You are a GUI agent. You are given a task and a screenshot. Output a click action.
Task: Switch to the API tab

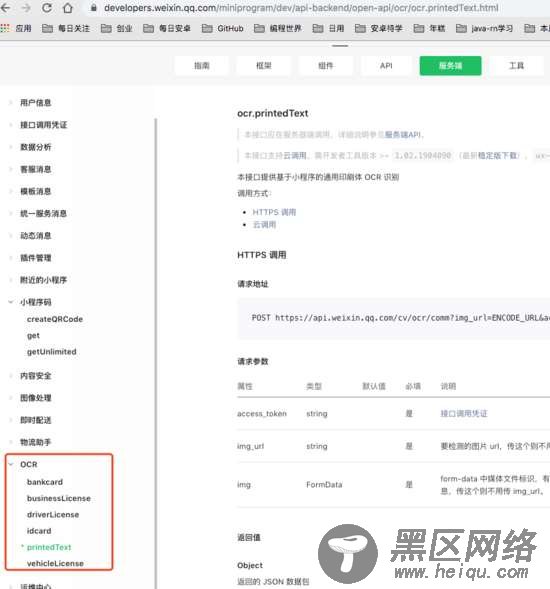386,66
